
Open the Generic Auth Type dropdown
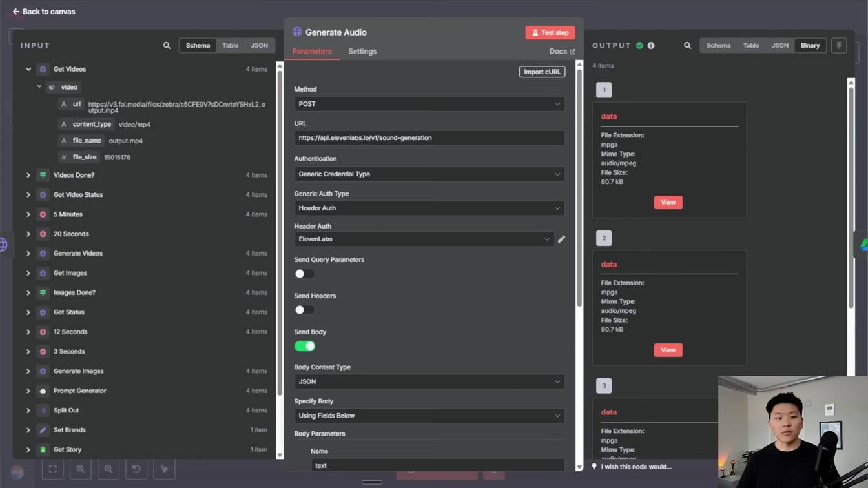[x=429, y=208]
